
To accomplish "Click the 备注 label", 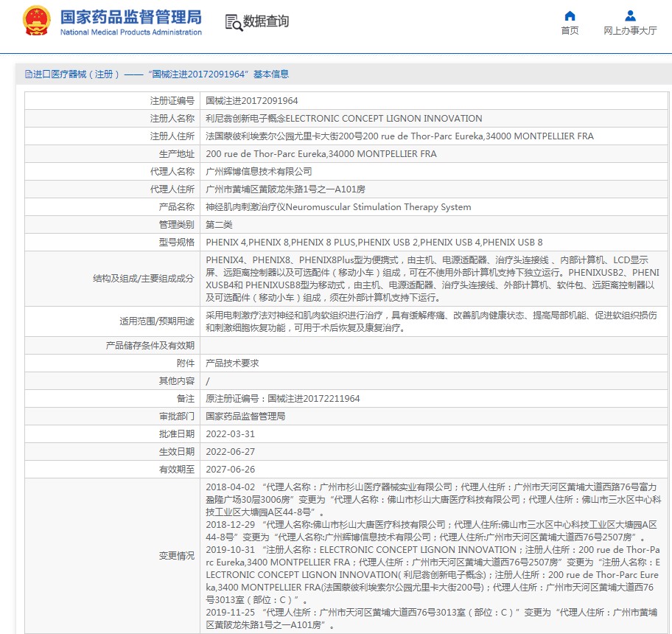I will (x=186, y=399).
